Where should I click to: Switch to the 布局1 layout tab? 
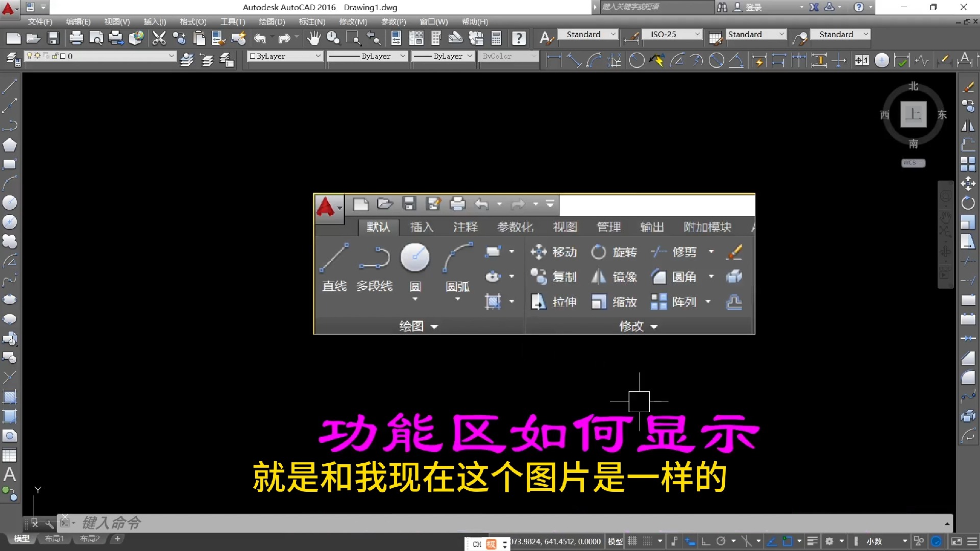[x=54, y=538]
